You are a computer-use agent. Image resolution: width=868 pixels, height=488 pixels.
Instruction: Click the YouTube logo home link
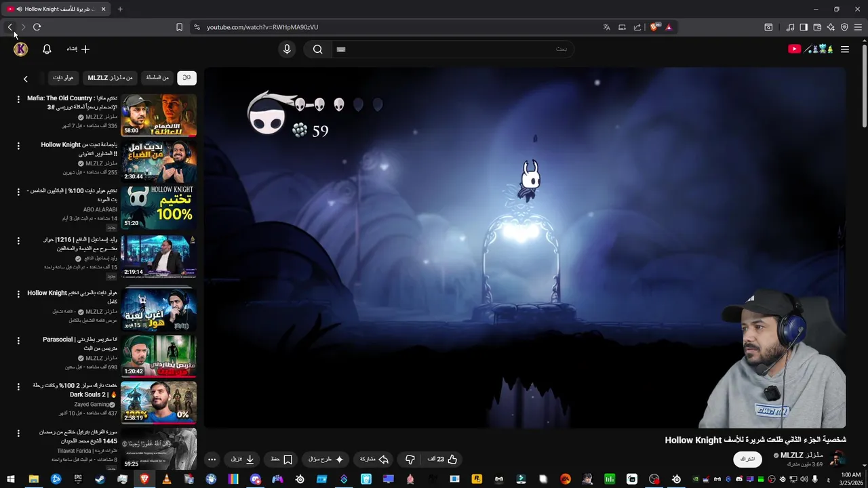[810, 49]
